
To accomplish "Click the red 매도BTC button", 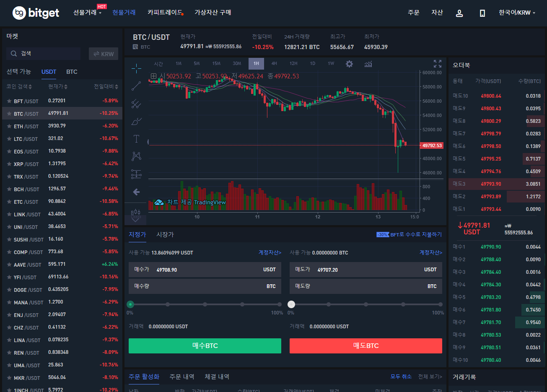I will [366, 346].
